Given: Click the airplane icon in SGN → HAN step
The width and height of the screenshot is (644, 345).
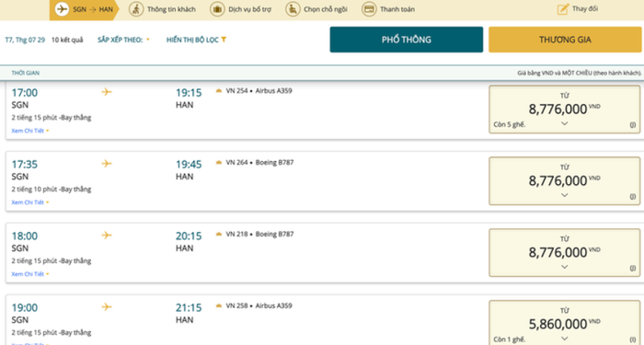Looking at the screenshot, I should 62,9.
